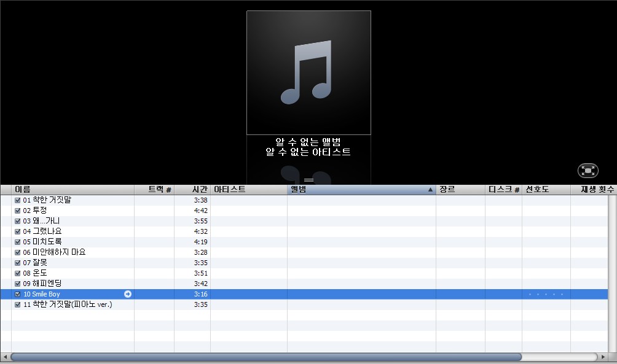Select track 01 착한 거짓말
Screen dimensions: 617x364
[47, 200]
